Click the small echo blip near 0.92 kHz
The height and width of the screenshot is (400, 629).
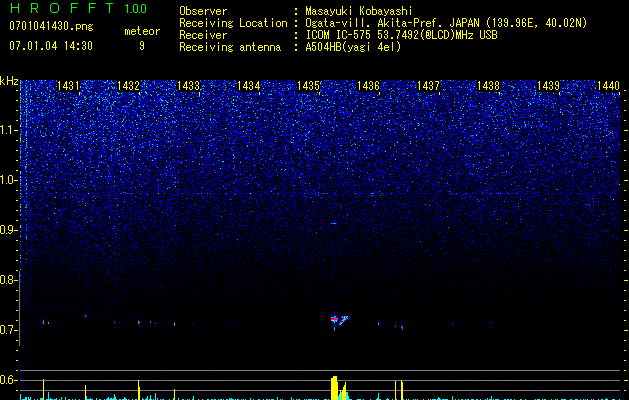tap(334, 223)
